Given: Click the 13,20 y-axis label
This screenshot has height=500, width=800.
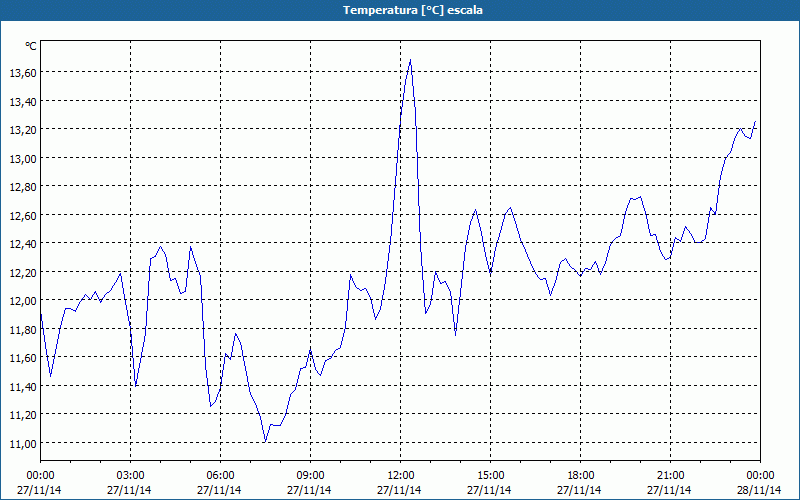Looking at the screenshot, I should click(x=23, y=130).
